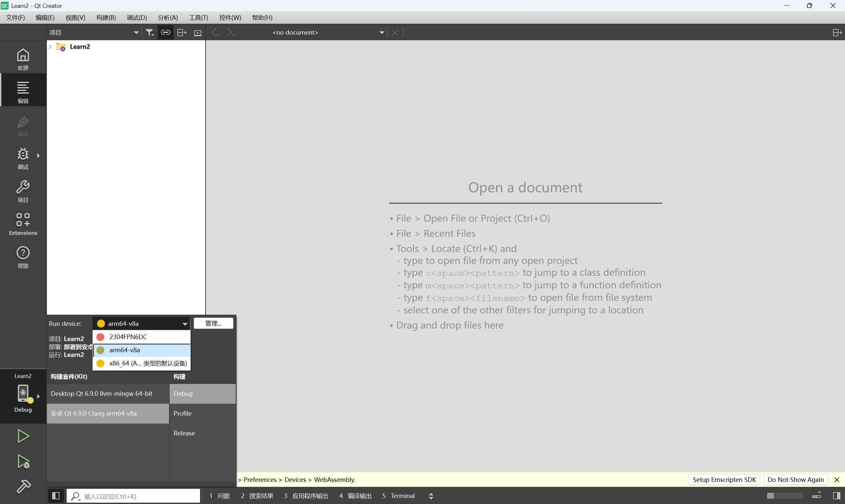Click the locator input field
845x504 pixels.
[x=134, y=496]
